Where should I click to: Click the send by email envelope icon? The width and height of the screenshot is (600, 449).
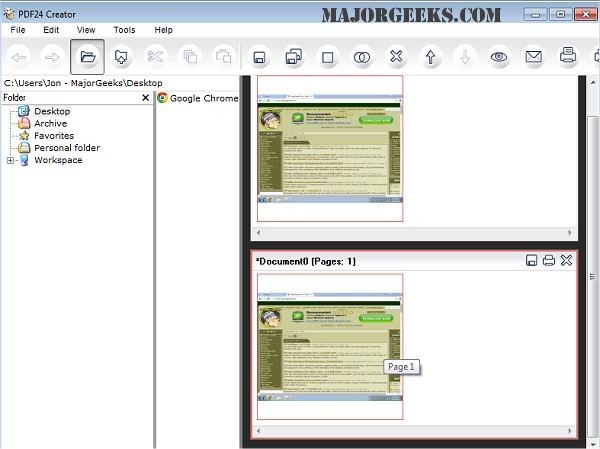pyautogui.click(x=534, y=58)
